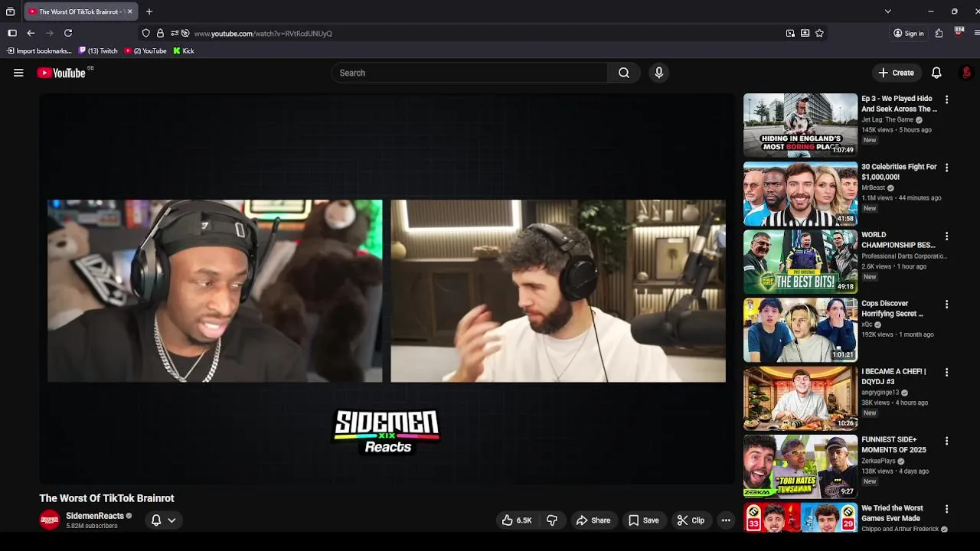Open the MrBeast 30 Celebrities thumbnail

click(x=800, y=194)
